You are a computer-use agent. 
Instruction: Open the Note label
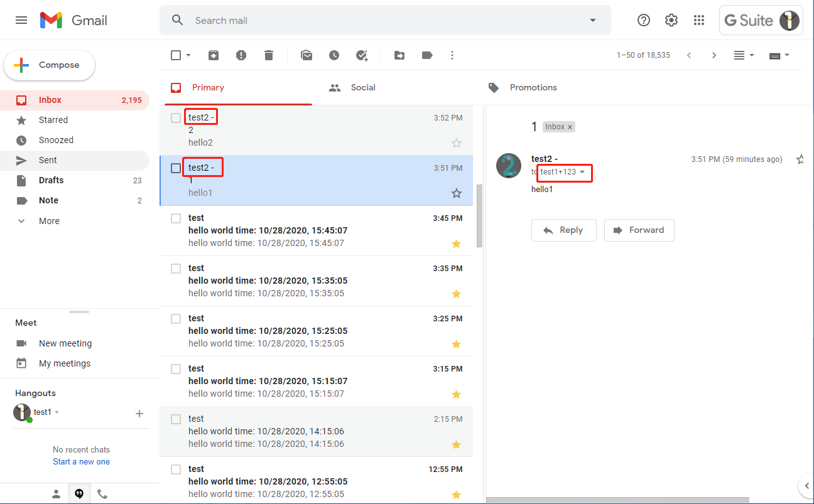[75, 200]
